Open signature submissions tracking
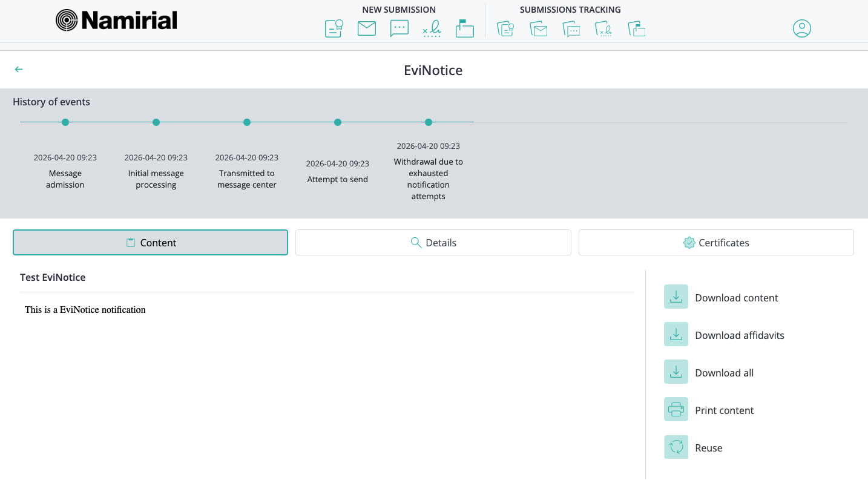 pyautogui.click(x=603, y=28)
